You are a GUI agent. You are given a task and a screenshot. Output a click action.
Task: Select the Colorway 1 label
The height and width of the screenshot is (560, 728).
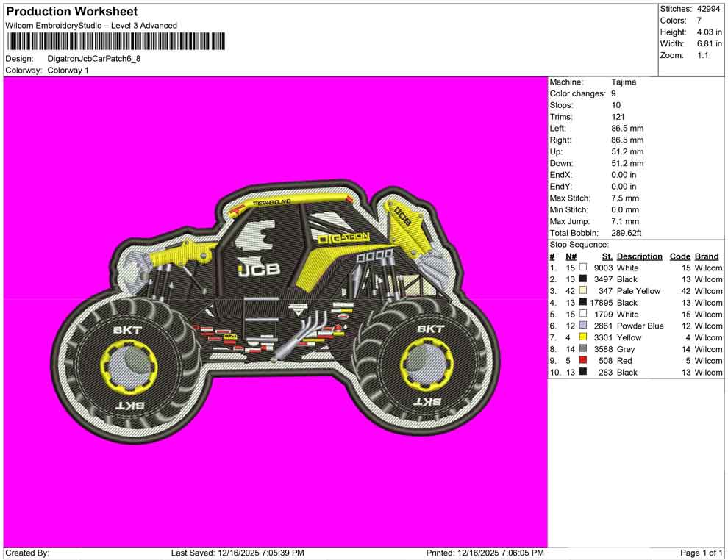pyautogui.click(x=68, y=71)
